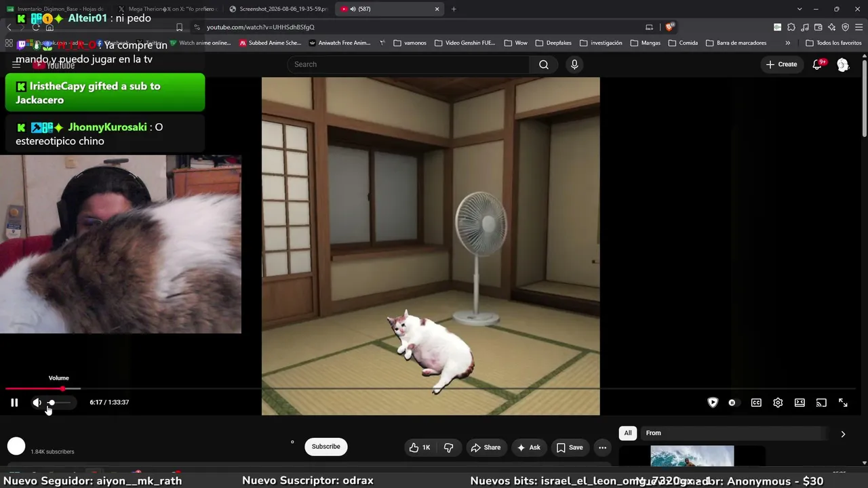Image resolution: width=868 pixels, height=488 pixels.
Task: Subscribe to the channel
Action: (326, 447)
